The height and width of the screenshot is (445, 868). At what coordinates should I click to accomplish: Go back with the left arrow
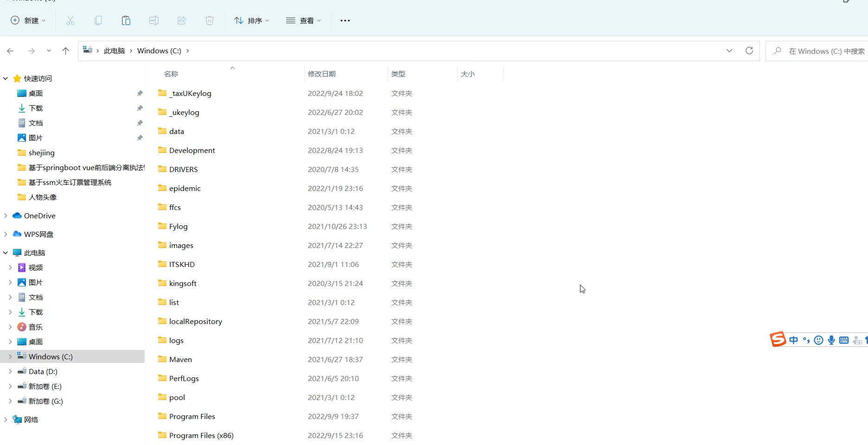coord(10,51)
